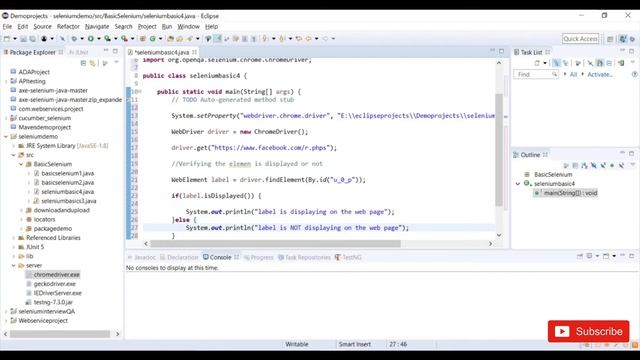Toggle Scheduled presentation in Task List

[x=565, y=63]
